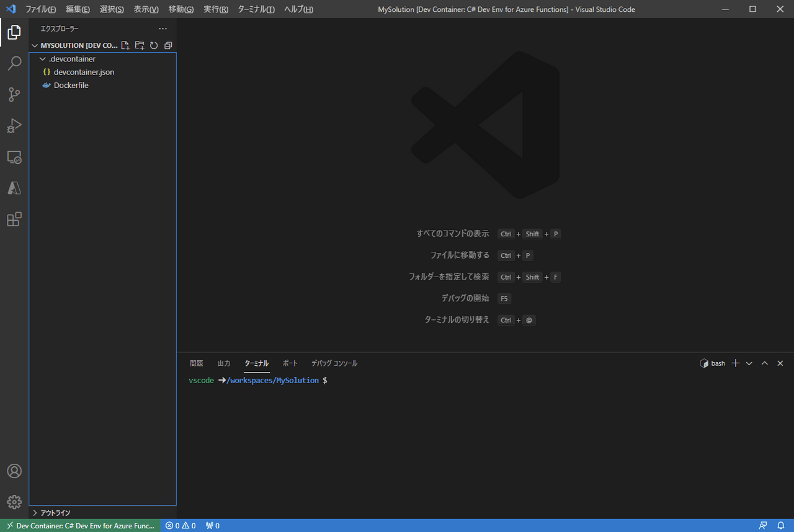Maximize the terminal panel size
The height and width of the screenshot is (532, 794).
pyautogui.click(x=765, y=363)
